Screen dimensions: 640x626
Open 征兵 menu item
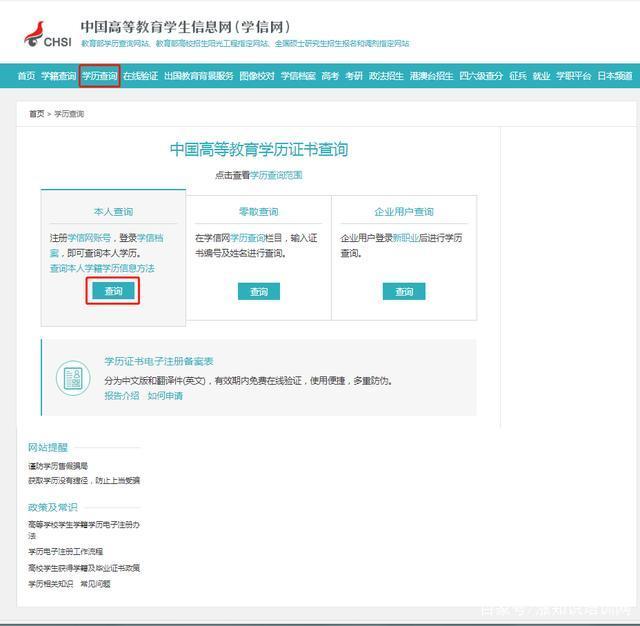tap(518, 76)
